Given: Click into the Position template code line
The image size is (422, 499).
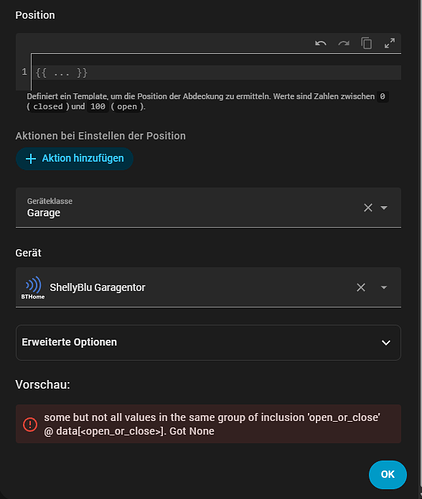Looking at the screenshot, I should [217, 73].
